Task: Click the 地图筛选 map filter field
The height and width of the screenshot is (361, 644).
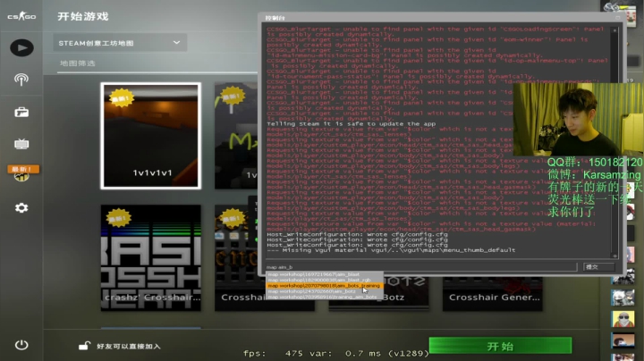Action: (x=156, y=63)
